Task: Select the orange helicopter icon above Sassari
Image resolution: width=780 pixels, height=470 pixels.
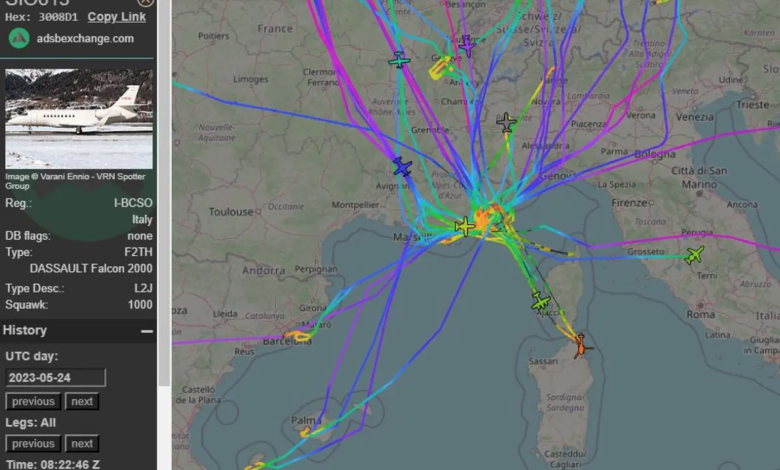Action: 581,346
